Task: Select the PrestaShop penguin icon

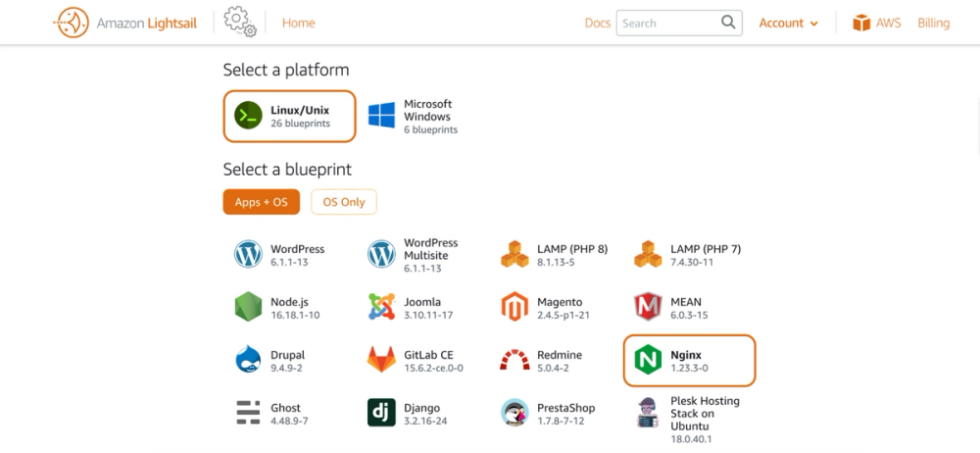Action: point(514,413)
